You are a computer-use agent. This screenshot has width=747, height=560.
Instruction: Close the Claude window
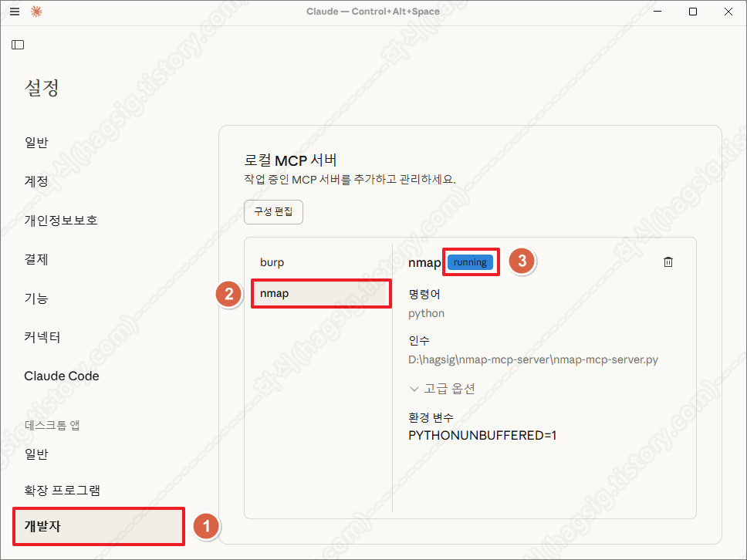point(728,12)
